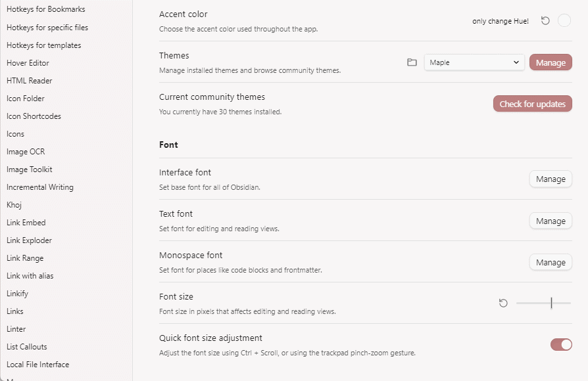Open the Maple theme dropdown
This screenshot has width=588, height=381.
[x=474, y=62]
